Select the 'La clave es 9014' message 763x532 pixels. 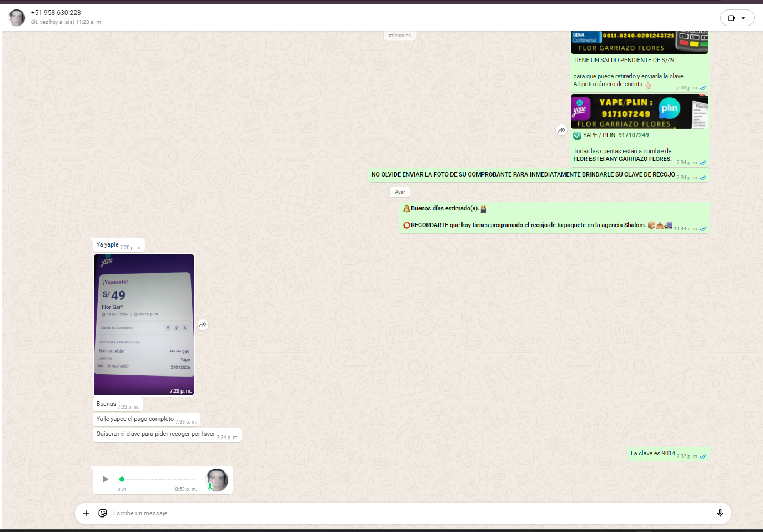click(x=652, y=454)
